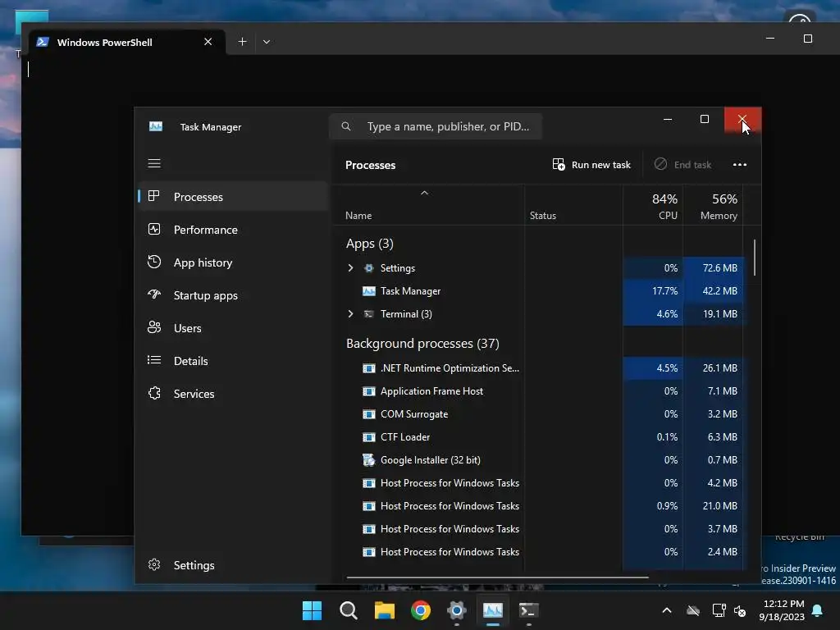Open File Explorer from taskbar
Viewport: 840px width, 630px height.
tap(384, 610)
